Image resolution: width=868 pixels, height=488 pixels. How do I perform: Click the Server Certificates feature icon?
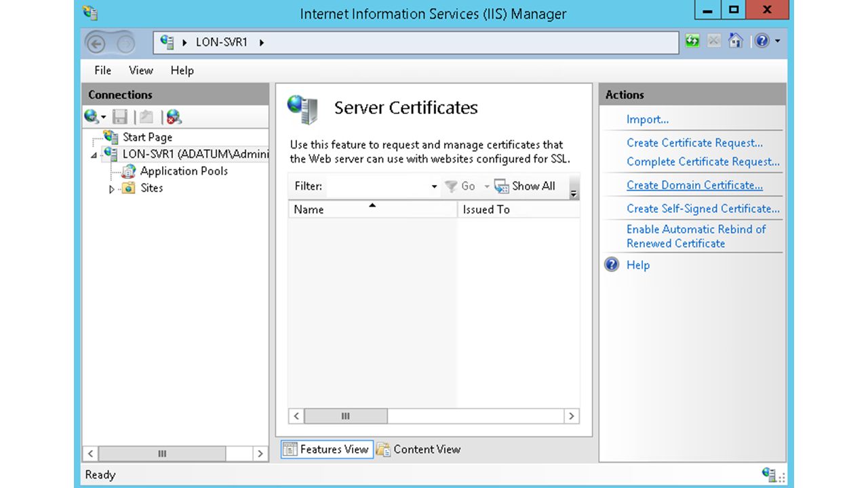(302, 109)
